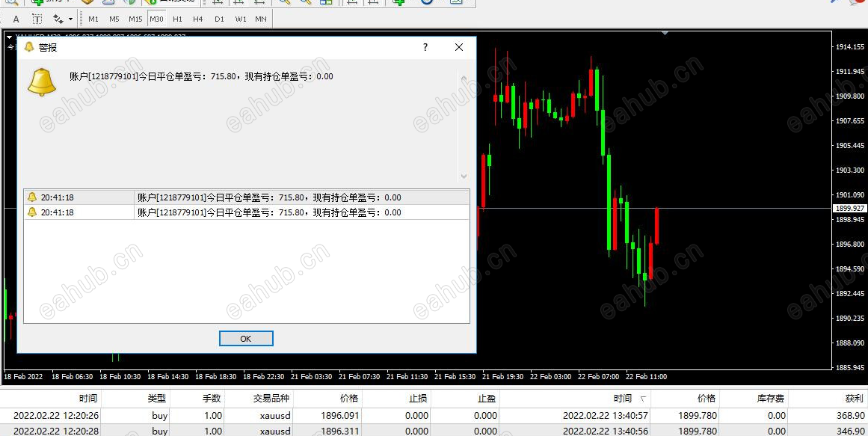868x436 pixels.
Task: Click the 1914.155 price axis label
Action: [x=850, y=47]
